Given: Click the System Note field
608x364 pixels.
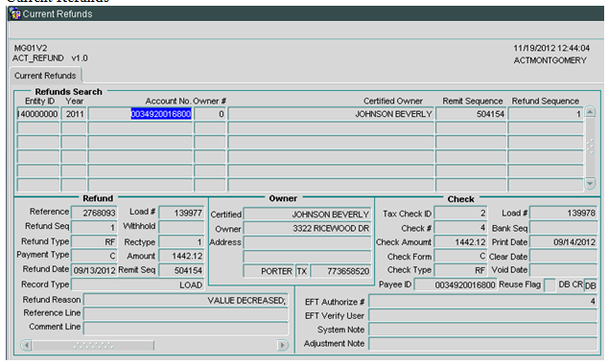Looking at the screenshot, I should click(x=482, y=330).
